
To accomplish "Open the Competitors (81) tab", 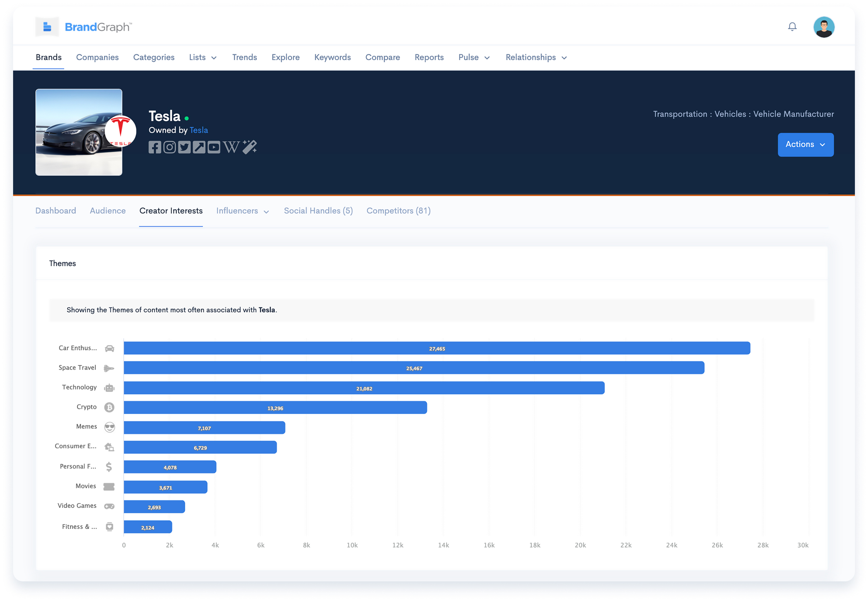I will coord(398,211).
